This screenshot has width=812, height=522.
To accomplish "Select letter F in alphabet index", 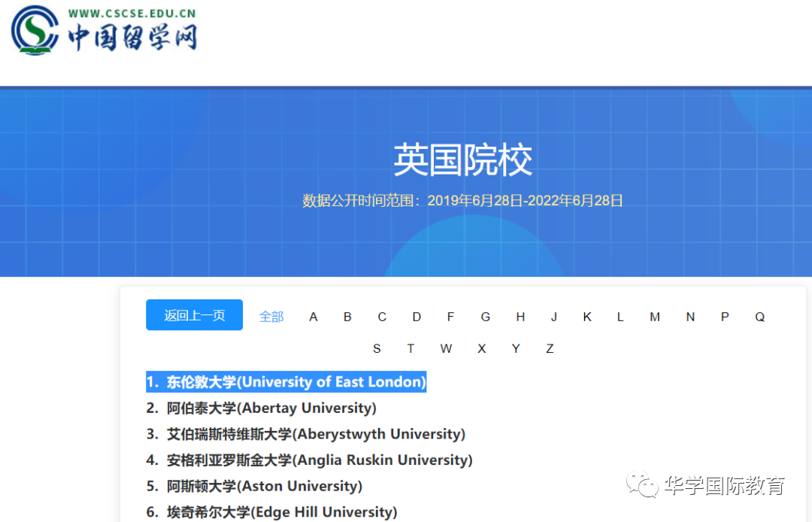I will [450, 317].
